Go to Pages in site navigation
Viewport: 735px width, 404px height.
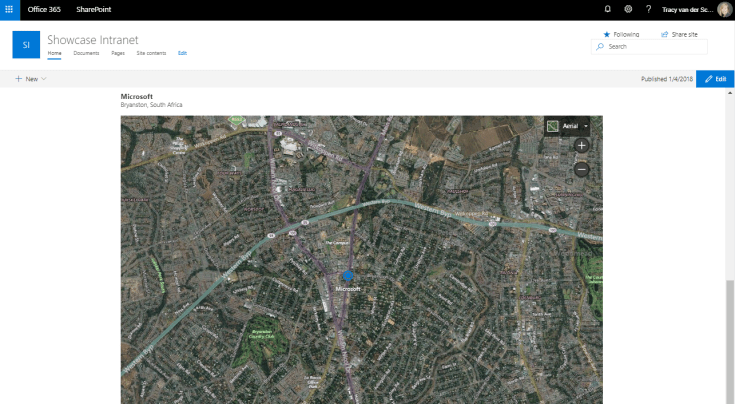coord(118,52)
